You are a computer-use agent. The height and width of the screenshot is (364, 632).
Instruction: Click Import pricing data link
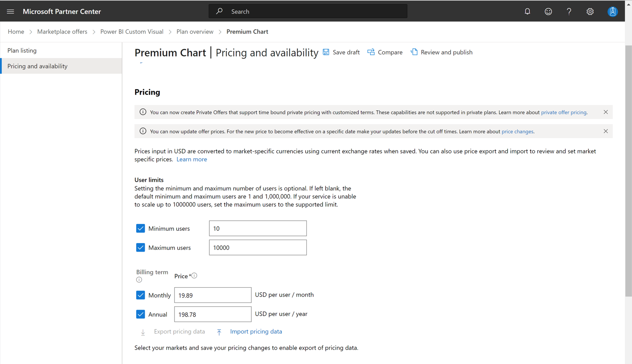[x=256, y=331]
